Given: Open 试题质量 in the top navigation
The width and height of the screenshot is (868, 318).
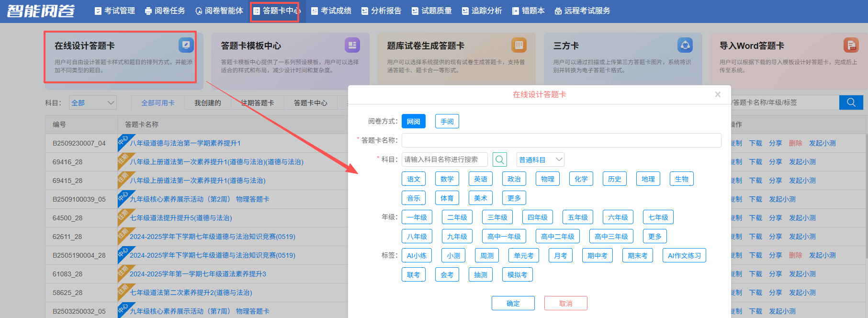Looking at the screenshot, I should click(432, 11).
